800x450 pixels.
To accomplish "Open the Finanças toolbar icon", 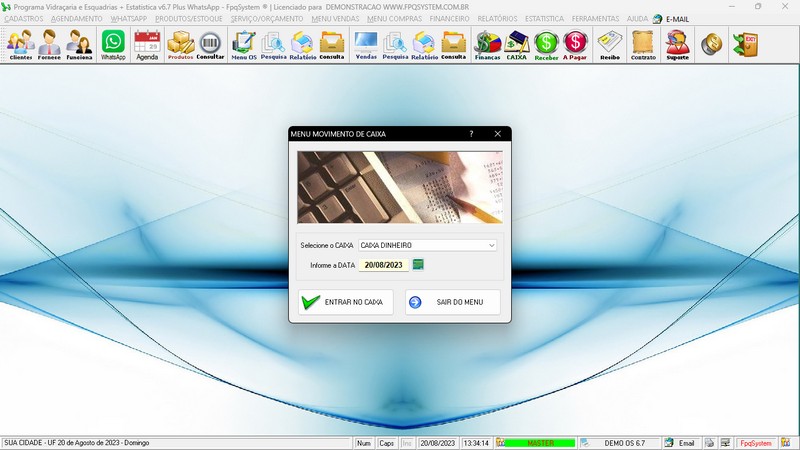I will coord(487,45).
